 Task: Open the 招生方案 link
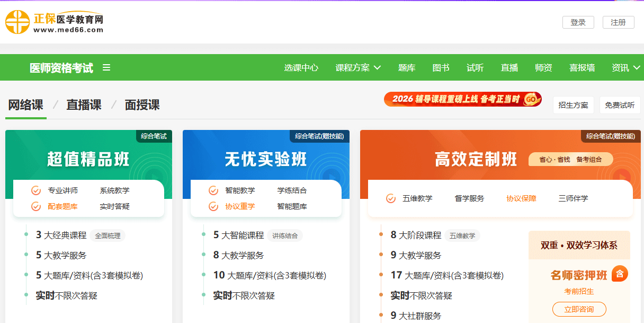pyautogui.click(x=573, y=104)
